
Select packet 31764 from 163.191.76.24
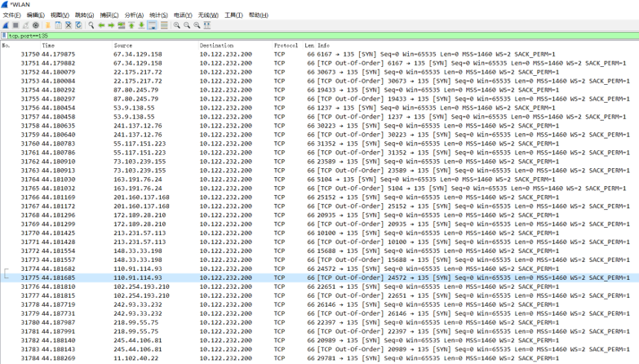click(320, 180)
